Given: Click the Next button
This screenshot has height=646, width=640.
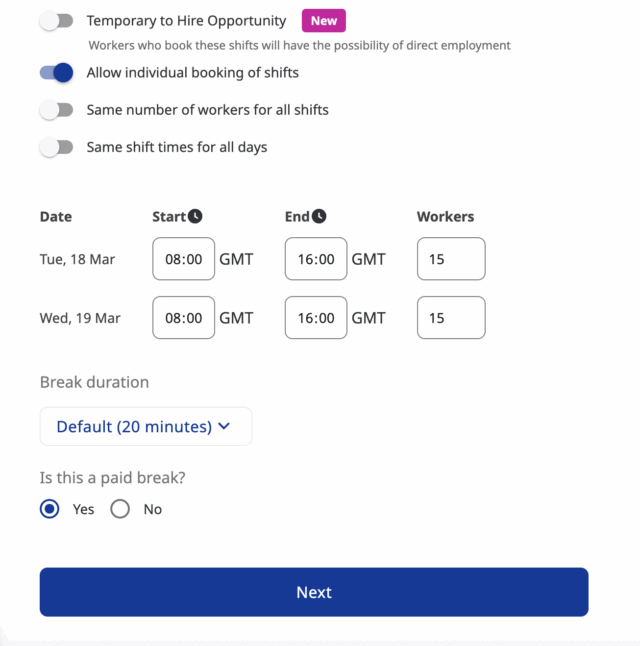Looking at the screenshot, I should (314, 592).
